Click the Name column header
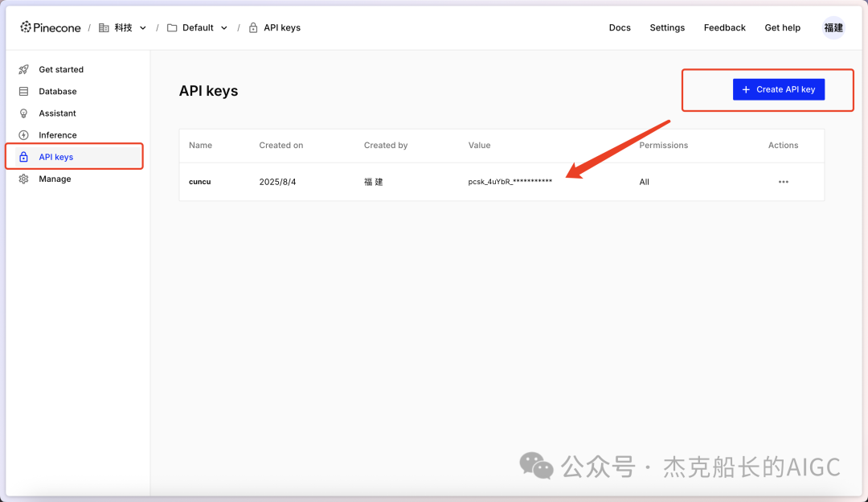 [200, 145]
